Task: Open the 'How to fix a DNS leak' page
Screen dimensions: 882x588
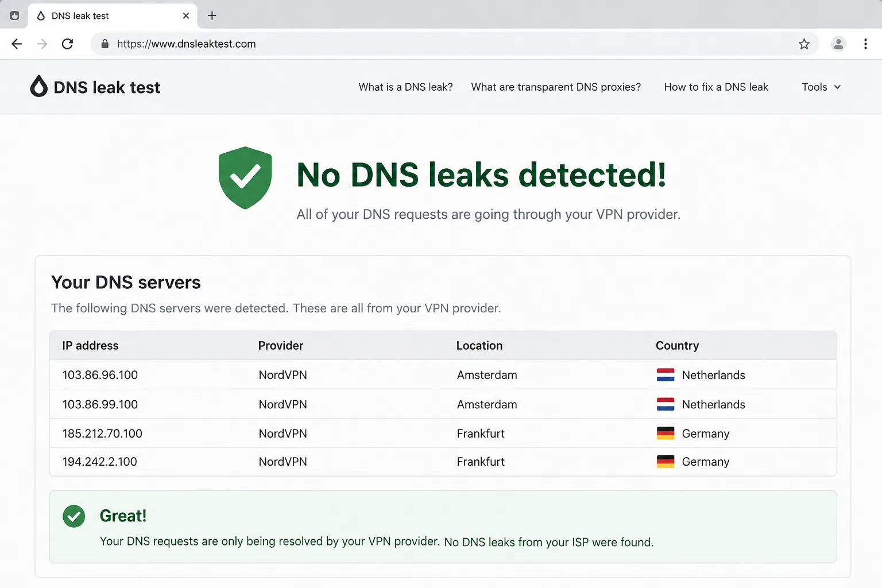Action: tap(716, 87)
